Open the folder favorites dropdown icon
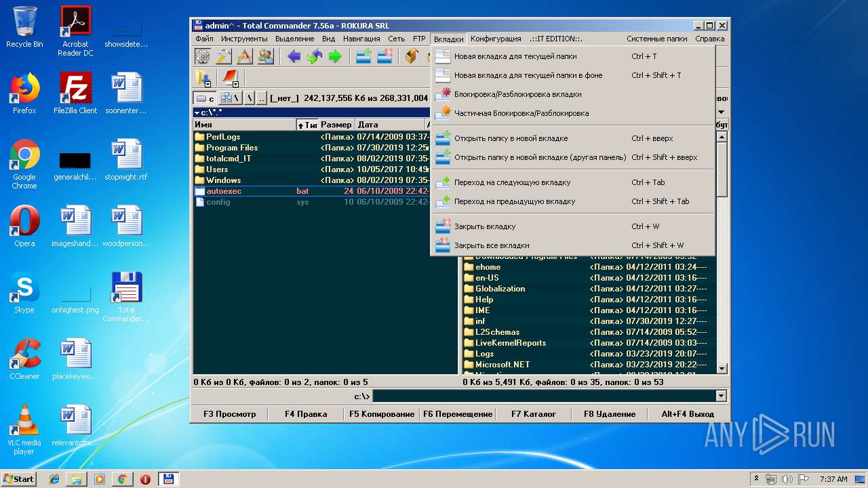 pos(203,78)
